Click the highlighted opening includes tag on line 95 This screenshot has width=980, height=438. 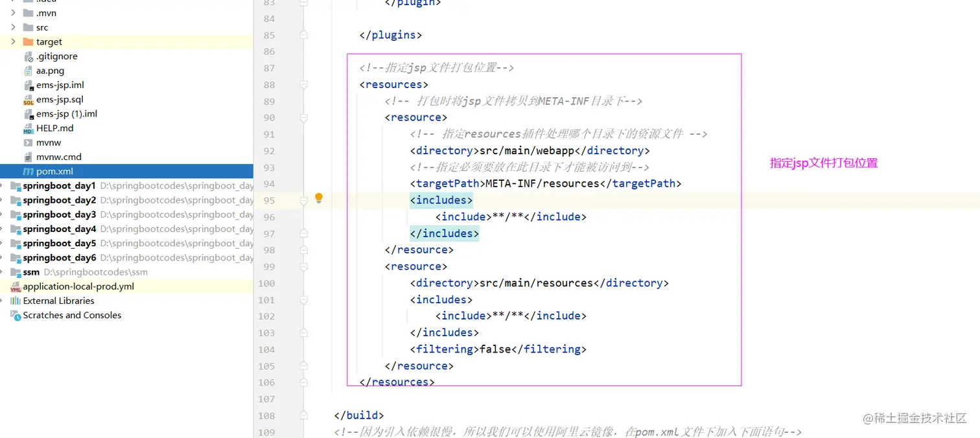click(441, 200)
